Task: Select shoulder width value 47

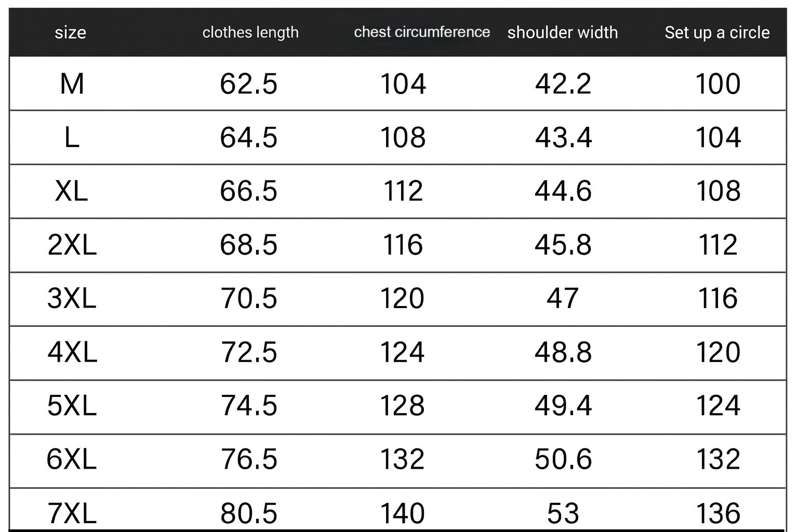Action: (x=563, y=299)
